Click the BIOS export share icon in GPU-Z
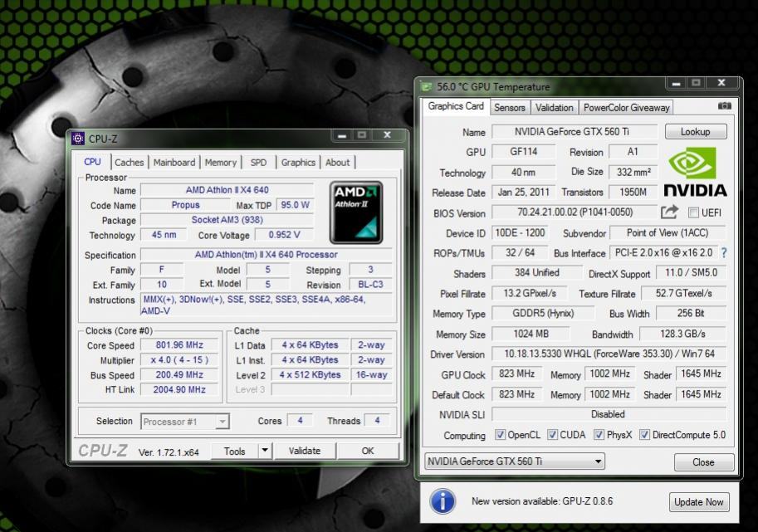 [x=669, y=212]
